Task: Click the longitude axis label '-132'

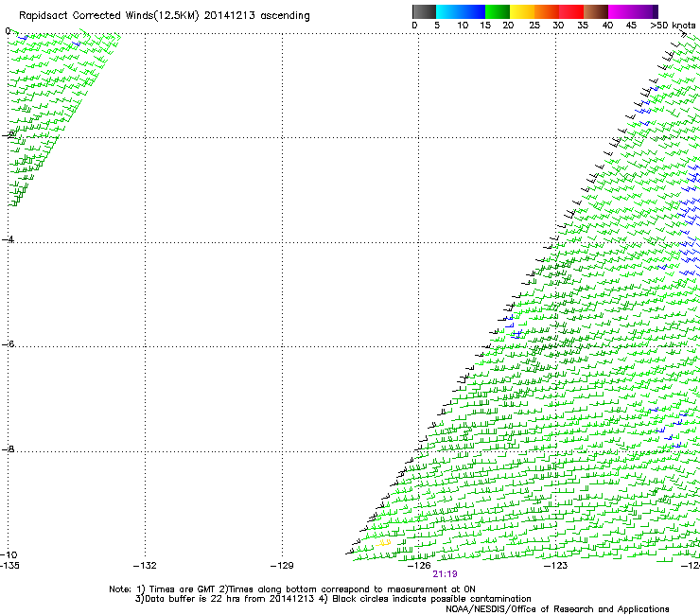Action: (x=145, y=566)
